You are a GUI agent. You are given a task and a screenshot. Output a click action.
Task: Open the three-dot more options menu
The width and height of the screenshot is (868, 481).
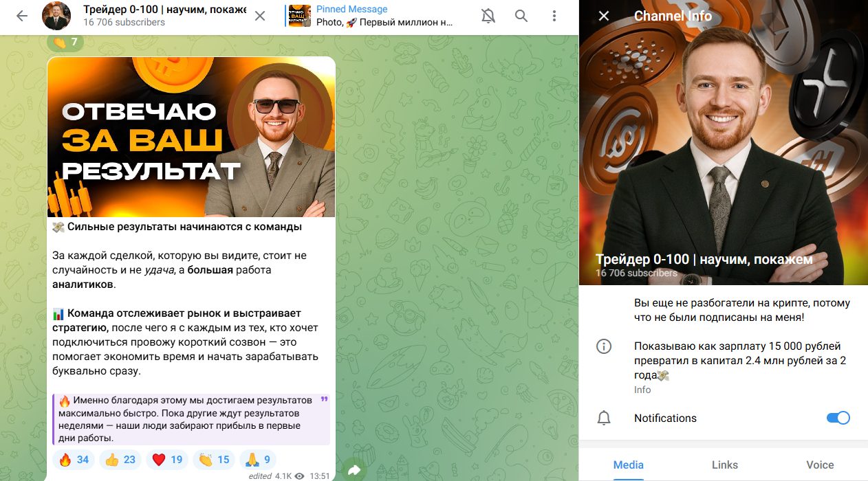point(554,16)
